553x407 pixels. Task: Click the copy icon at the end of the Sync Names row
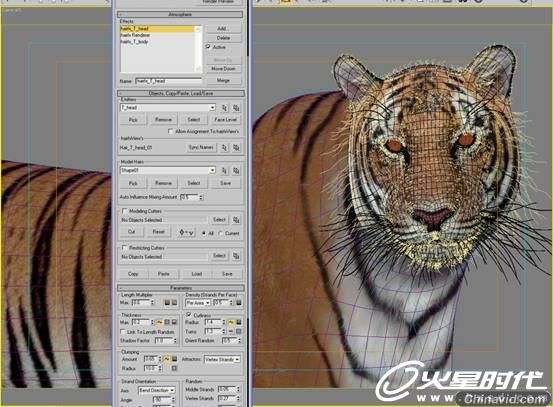tap(236, 147)
